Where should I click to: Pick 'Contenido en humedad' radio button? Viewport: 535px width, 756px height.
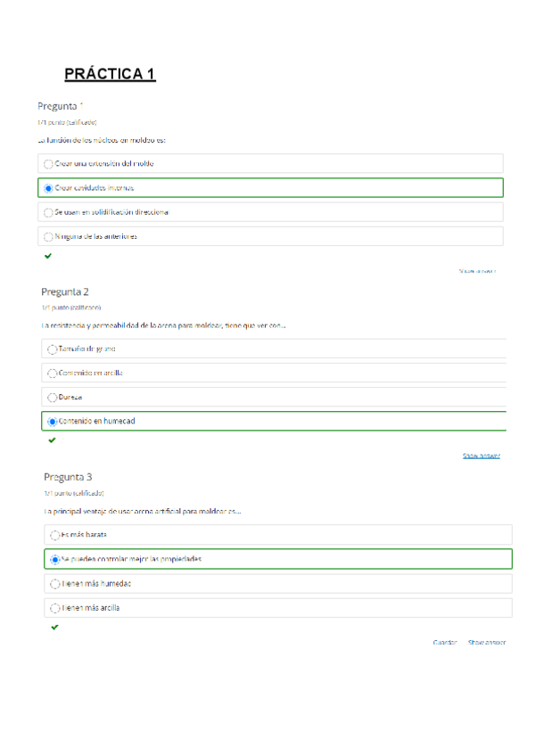click(53, 421)
